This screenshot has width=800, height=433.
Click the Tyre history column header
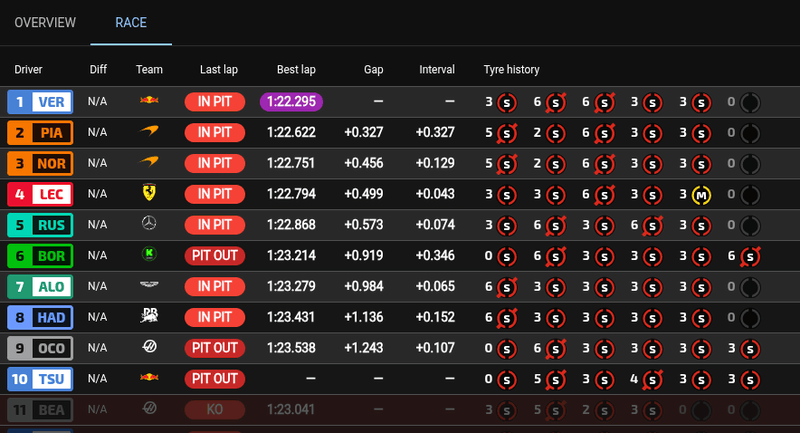pyautogui.click(x=511, y=70)
